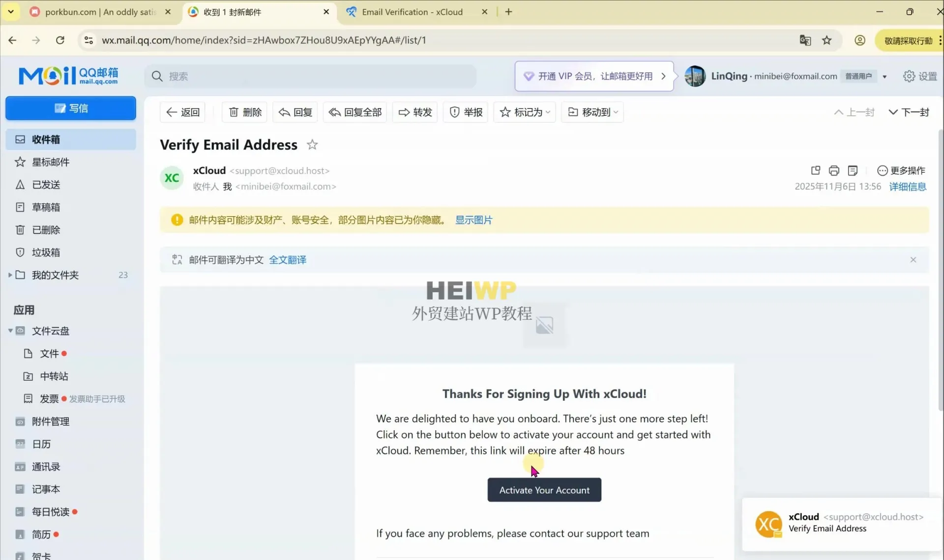Expand the 我的文件夹 tree
944x560 pixels.
click(10, 275)
